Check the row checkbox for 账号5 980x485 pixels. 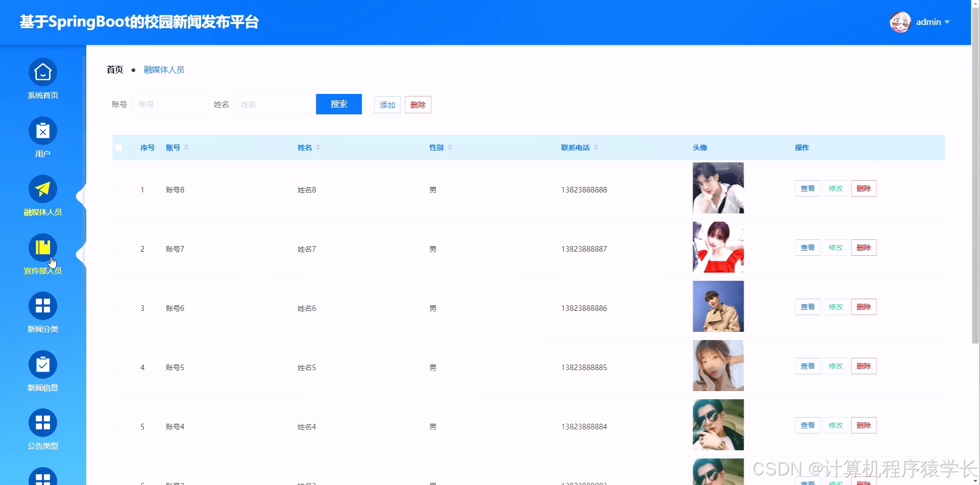pos(118,367)
